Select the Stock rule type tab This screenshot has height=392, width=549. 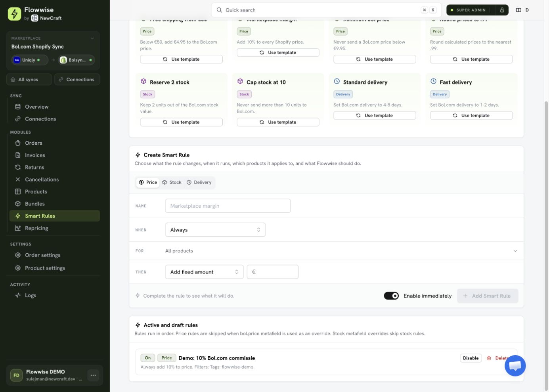pyautogui.click(x=172, y=182)
